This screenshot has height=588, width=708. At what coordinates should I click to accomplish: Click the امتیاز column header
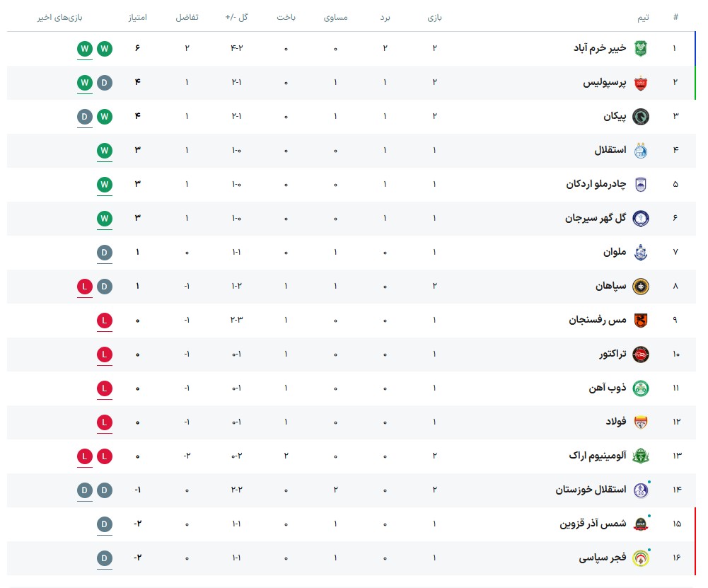coord(138,17)
